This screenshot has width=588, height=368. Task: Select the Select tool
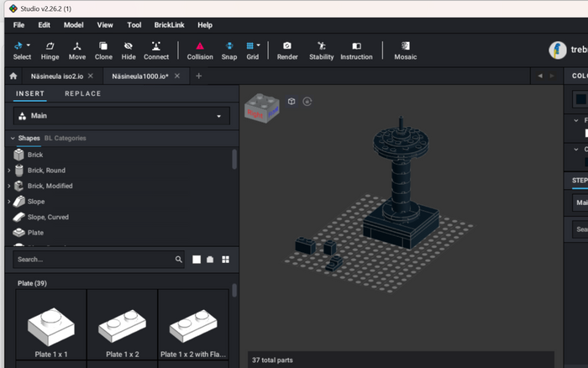click(22, 50)
